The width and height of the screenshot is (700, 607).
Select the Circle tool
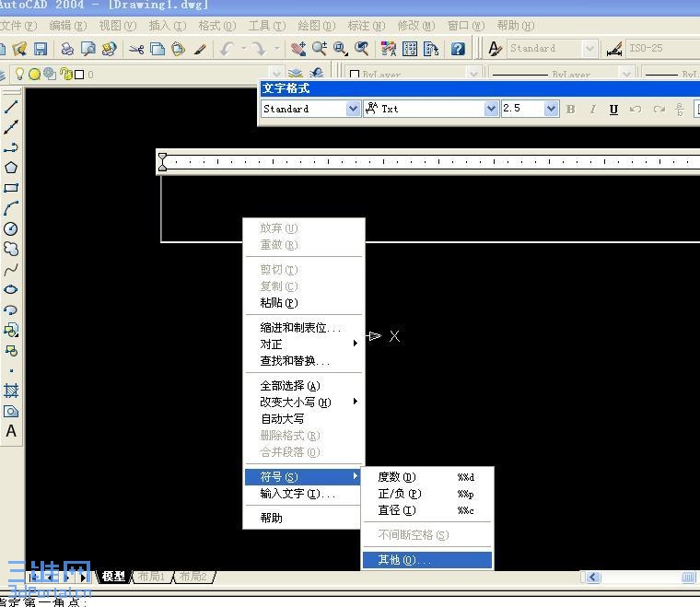click(x=11, y=229)
